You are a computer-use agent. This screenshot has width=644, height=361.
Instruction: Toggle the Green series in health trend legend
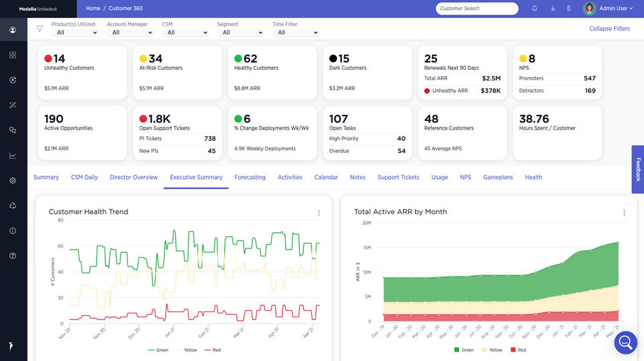(158, 350)
